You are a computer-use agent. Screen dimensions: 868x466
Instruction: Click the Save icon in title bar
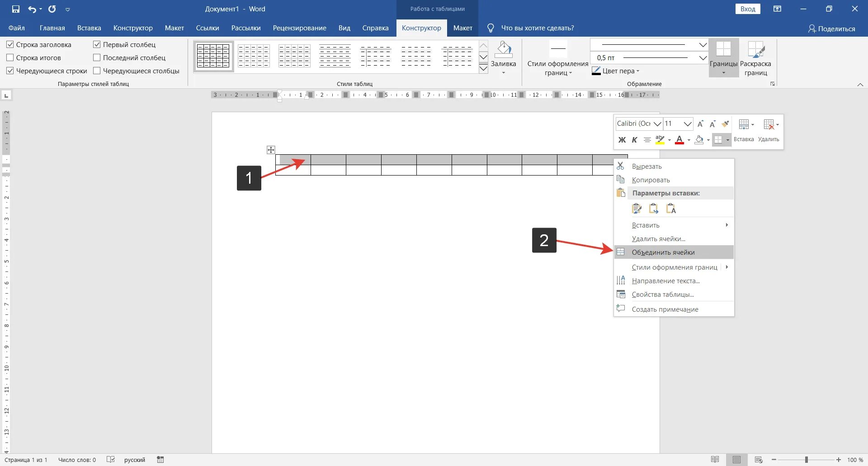(x=16, y=9)
